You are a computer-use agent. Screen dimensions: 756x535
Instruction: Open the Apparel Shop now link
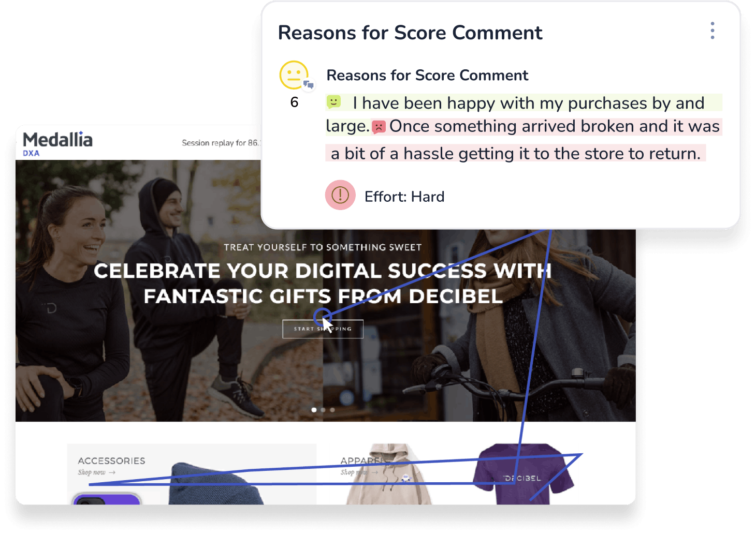click(x=358, y=472)
